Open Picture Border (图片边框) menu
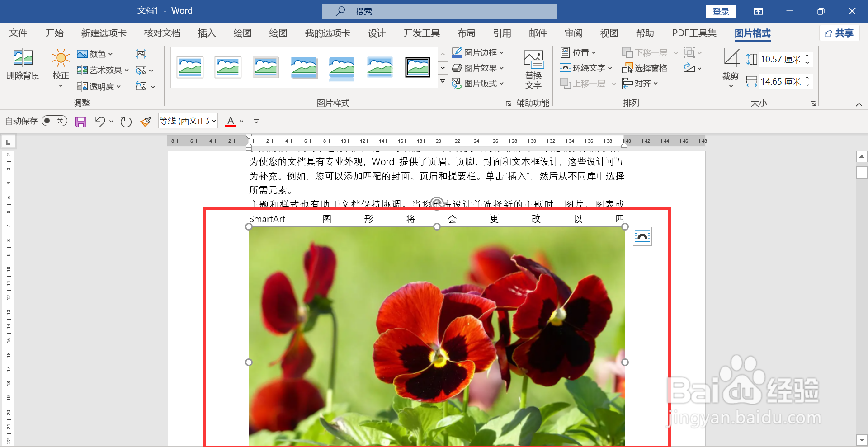868x447 pixels. click(478, 52)
